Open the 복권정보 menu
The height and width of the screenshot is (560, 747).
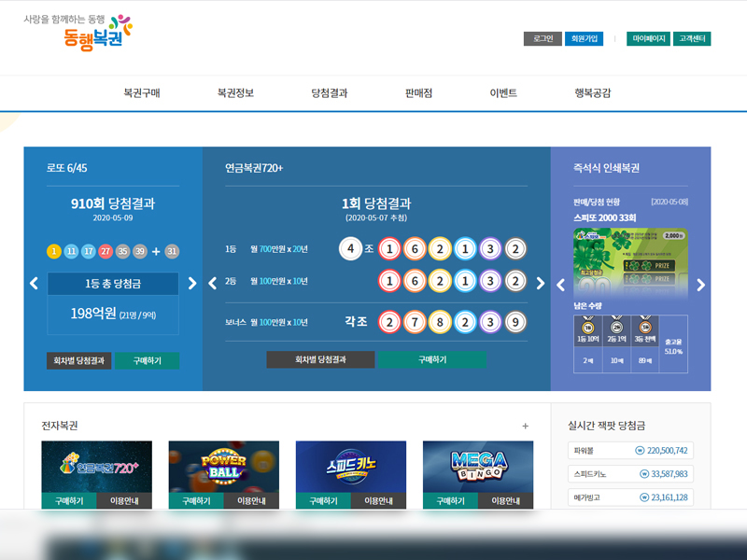pyautogui.click(x=235, y=92)
